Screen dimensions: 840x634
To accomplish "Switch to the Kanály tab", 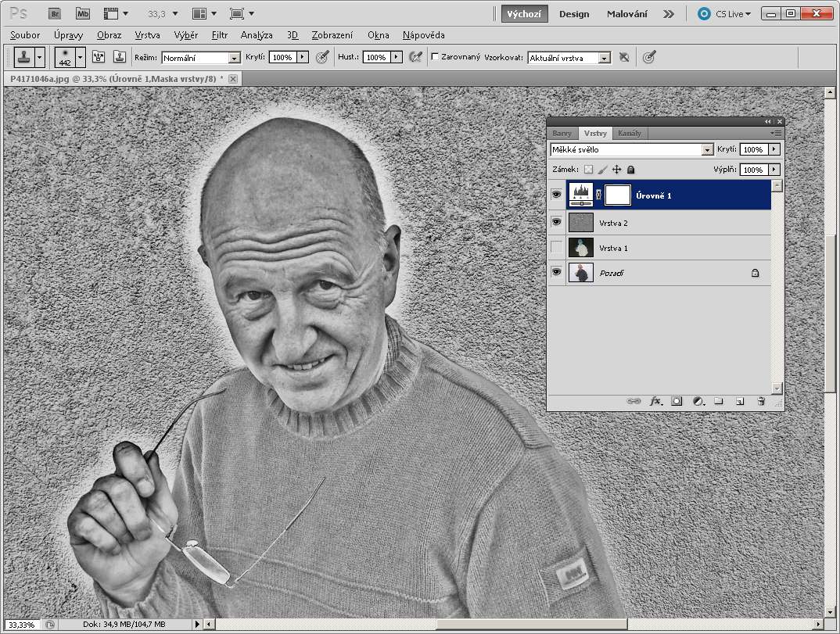I will coord(628,133).
